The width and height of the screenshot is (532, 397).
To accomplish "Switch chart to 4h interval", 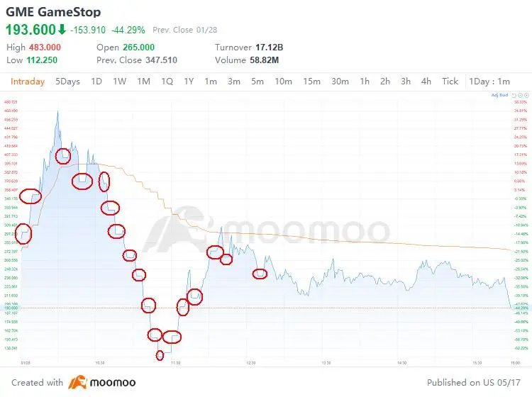I will tap(426, 82).
